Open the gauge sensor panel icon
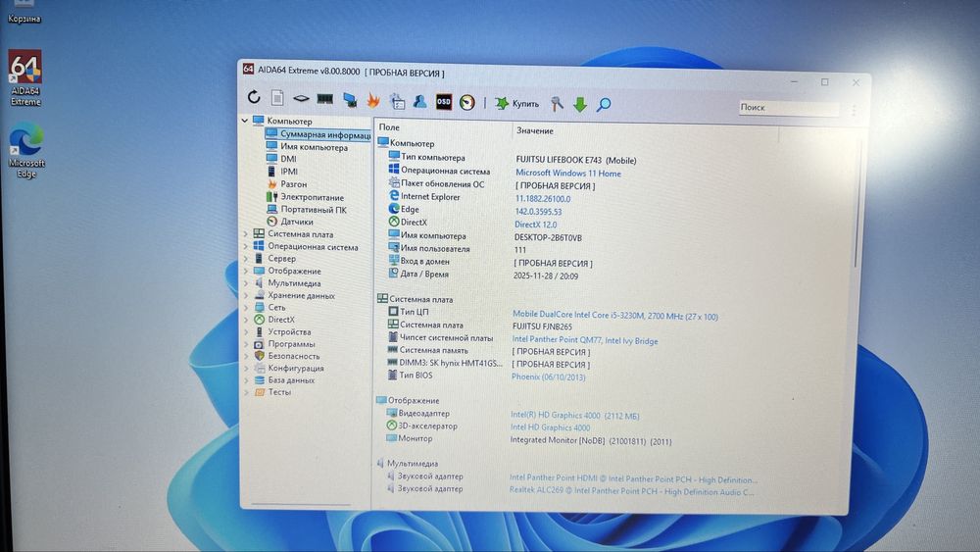The width and height of the screenshot is (980, 552). [x=466, y=102]
